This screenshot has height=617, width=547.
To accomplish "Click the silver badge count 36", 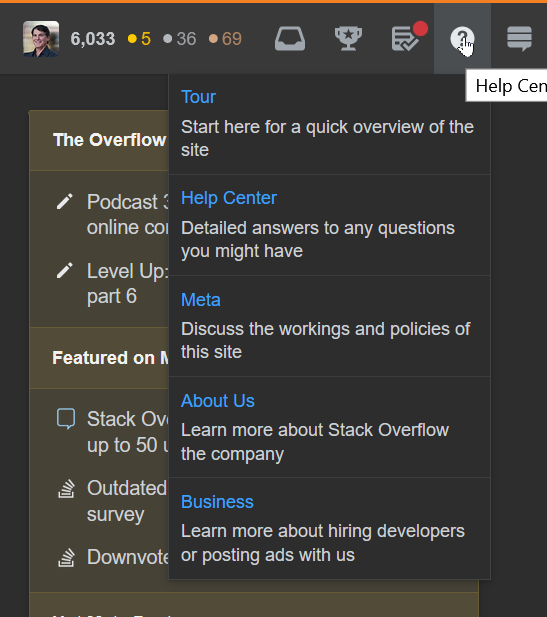I will pos(180,39).
